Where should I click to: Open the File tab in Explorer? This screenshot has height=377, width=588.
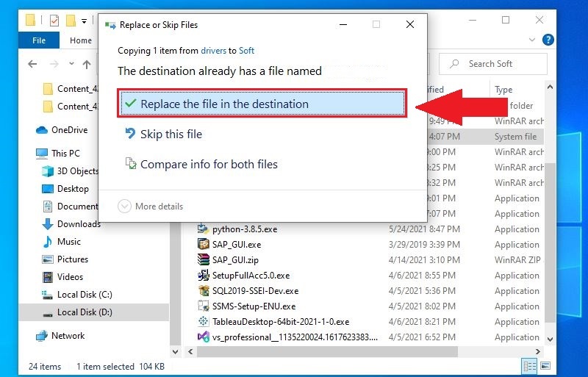click(x=39, y=40)
